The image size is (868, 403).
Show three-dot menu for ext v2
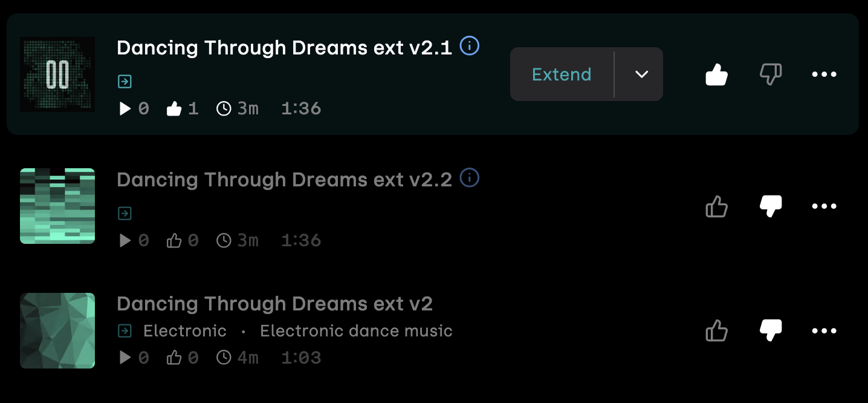pos(824,331)
